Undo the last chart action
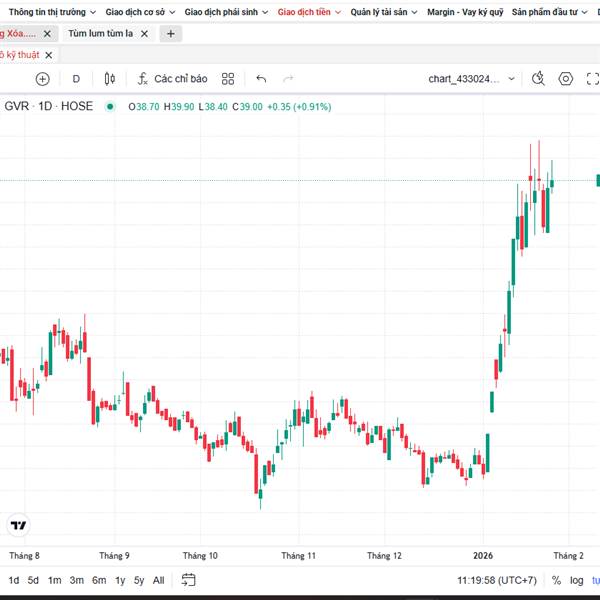Image resolution: width=600 pixels, height=600 pixels. click(x=261, y=79)
